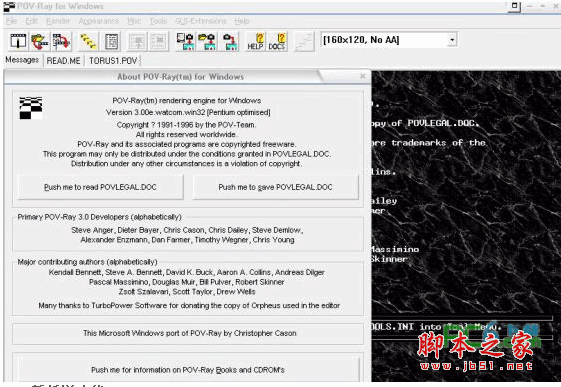Click the monitor-and-camera run toolbar icon

pyautogui.click(x=185, y=41)
